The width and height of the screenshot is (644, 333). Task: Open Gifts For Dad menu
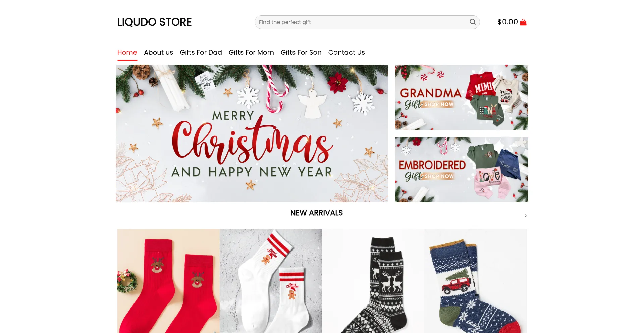click(x=201, y=52)
